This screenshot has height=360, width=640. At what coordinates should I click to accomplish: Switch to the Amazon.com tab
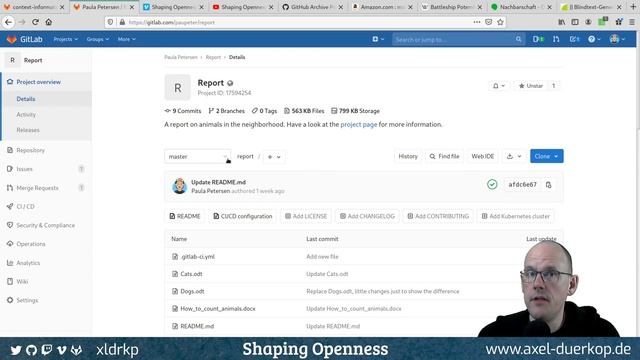point(382,7)
